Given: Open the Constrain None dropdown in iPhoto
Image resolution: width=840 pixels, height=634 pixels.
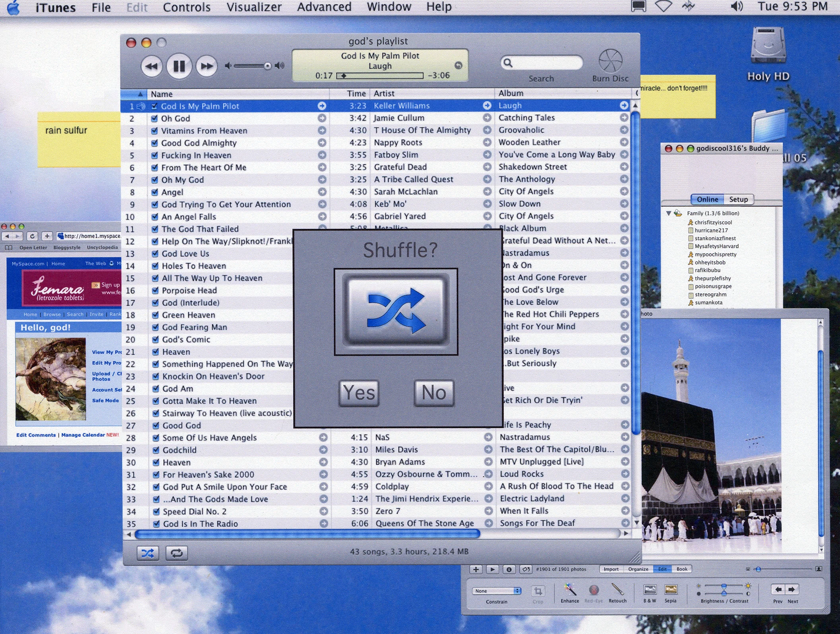Looking at the screenshot, I should tap(496, 591).
